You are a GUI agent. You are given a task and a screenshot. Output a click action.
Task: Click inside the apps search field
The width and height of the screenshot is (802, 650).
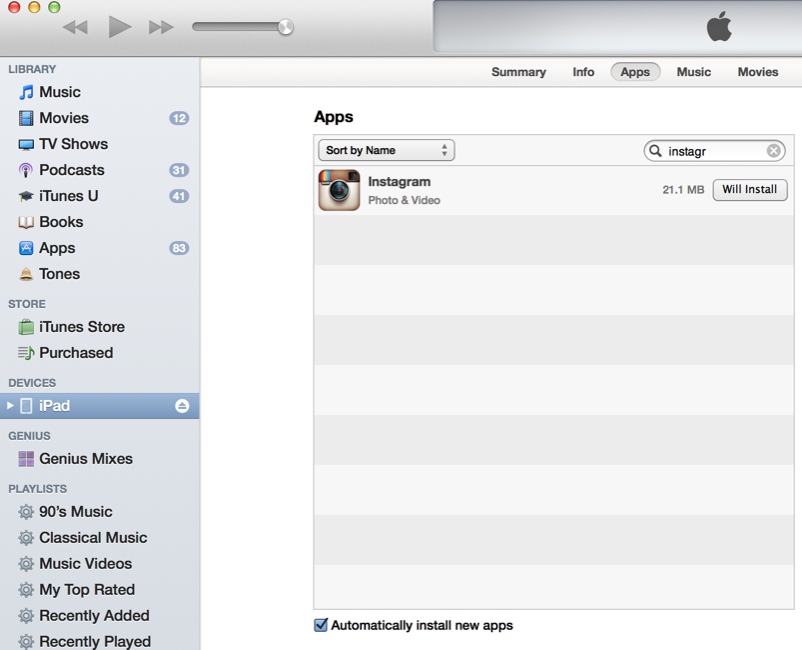712,151
